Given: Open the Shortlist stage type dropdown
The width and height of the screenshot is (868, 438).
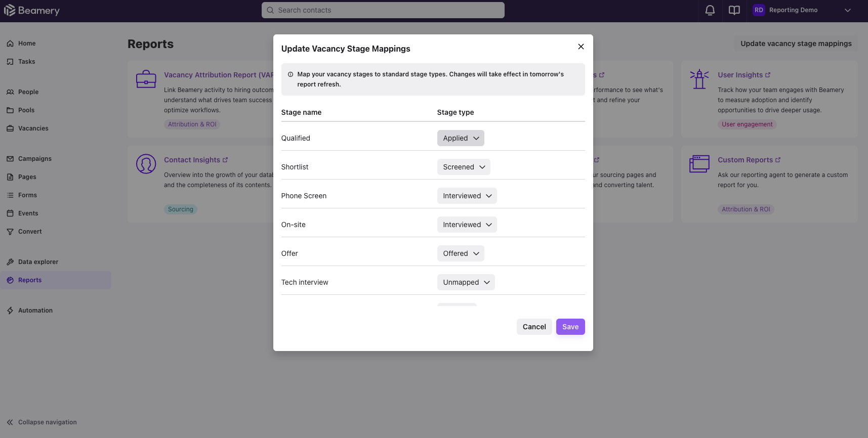Looking at the screenshot, I should point(464,167).
